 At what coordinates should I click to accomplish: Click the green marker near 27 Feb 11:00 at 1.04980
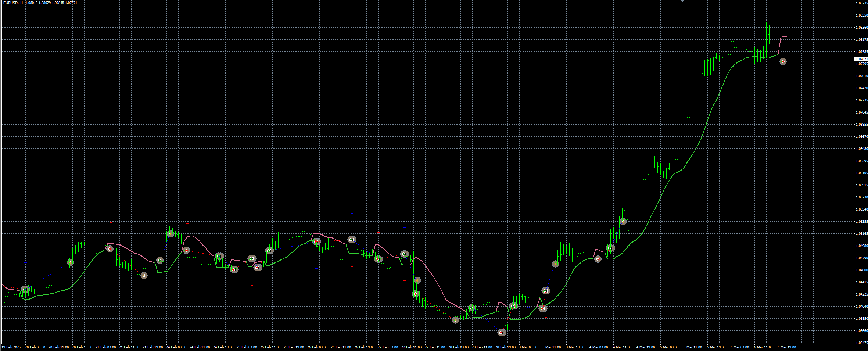point(405,254)
